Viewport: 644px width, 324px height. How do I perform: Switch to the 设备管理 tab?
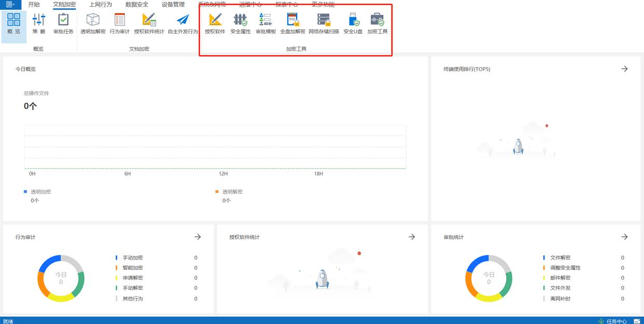173,4
